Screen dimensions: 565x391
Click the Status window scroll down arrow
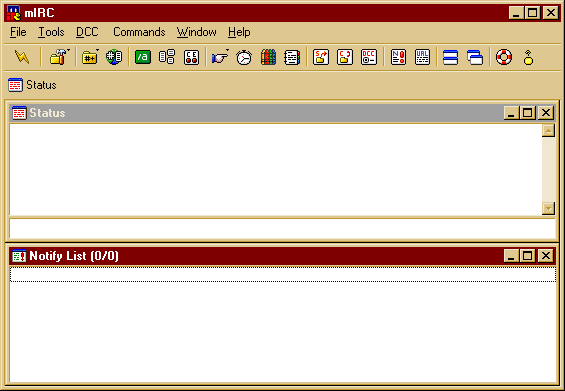(x=548, y=208)
